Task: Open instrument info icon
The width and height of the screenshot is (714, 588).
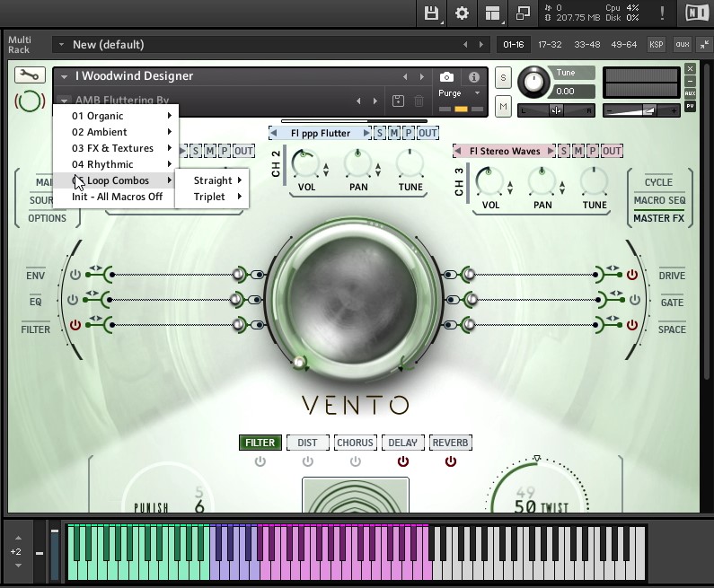Action: tap(474, 77)
